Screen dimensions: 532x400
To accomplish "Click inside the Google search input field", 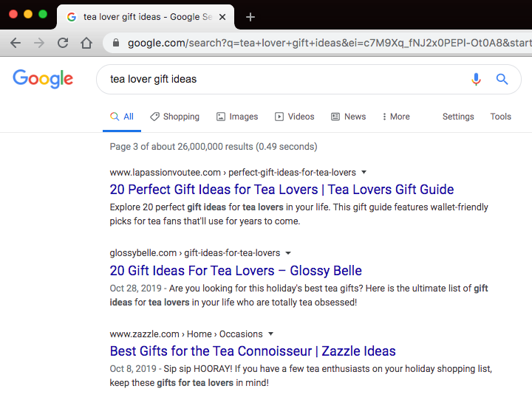I will coord(281,79).
